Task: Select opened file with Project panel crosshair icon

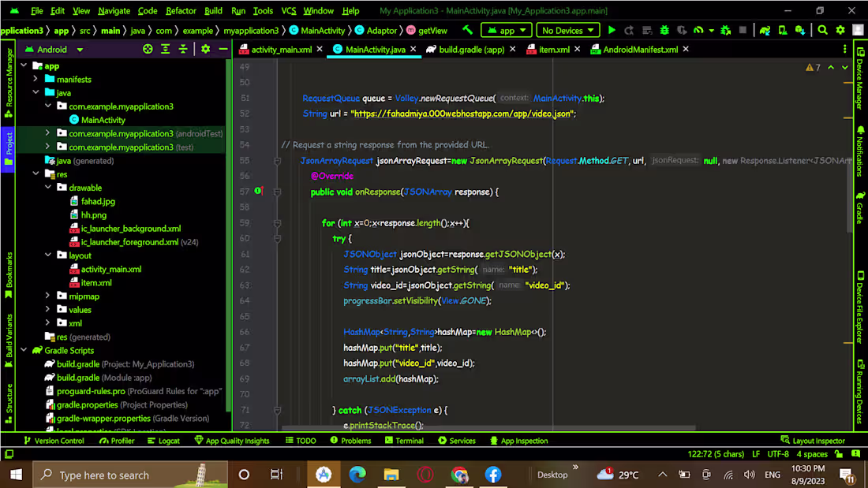Action: click(148, 48)
